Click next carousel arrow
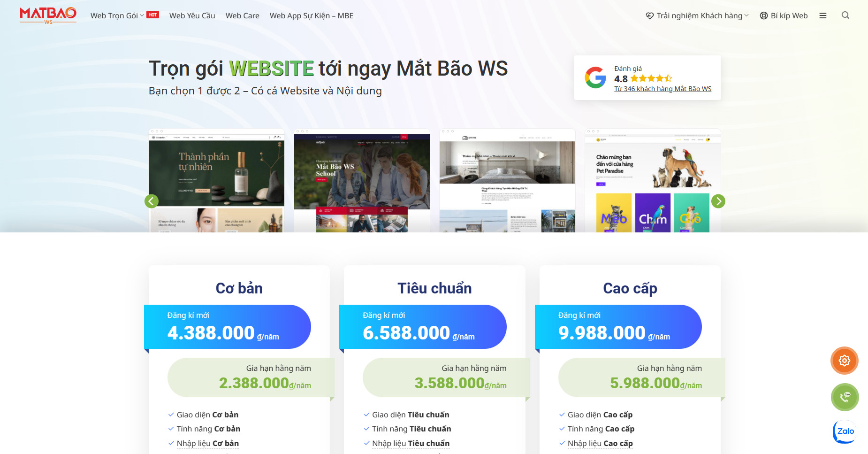 coord(718,201)
